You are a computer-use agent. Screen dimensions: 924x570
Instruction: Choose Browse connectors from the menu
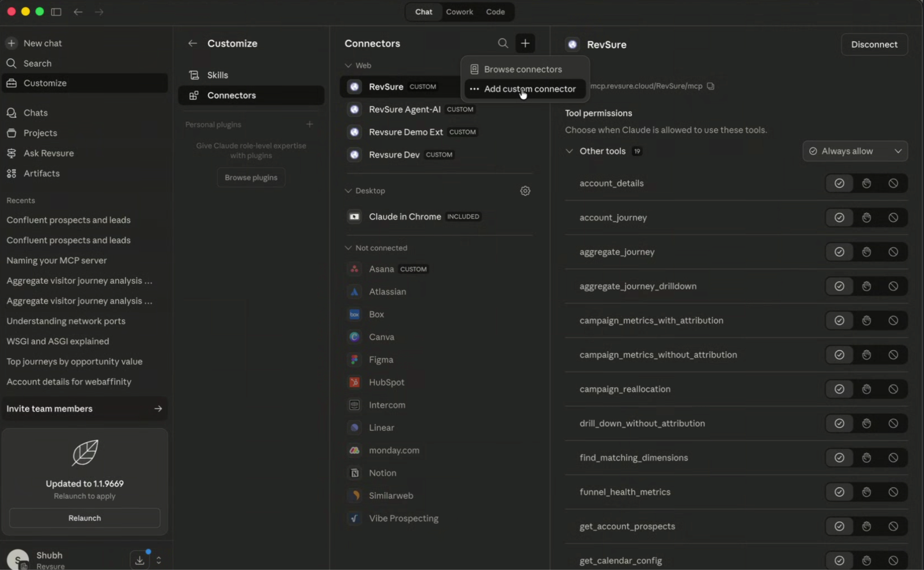click(525, 69)
